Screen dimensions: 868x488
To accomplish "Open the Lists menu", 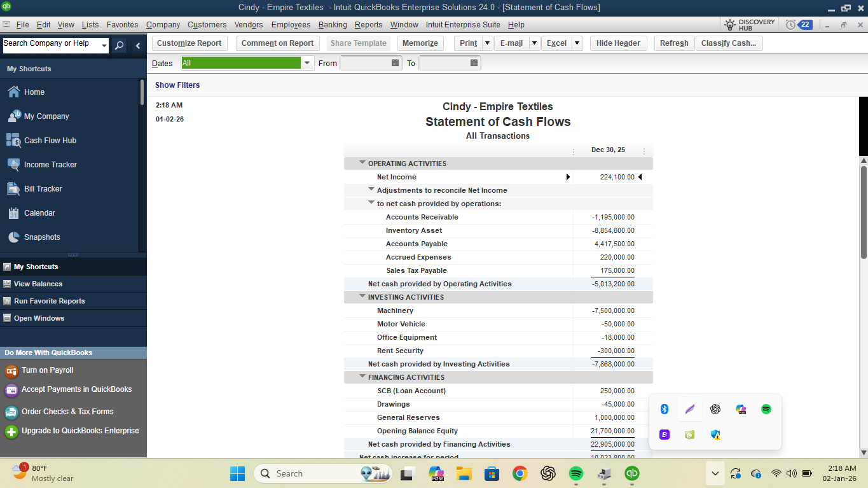I will [x=90, y=25].
